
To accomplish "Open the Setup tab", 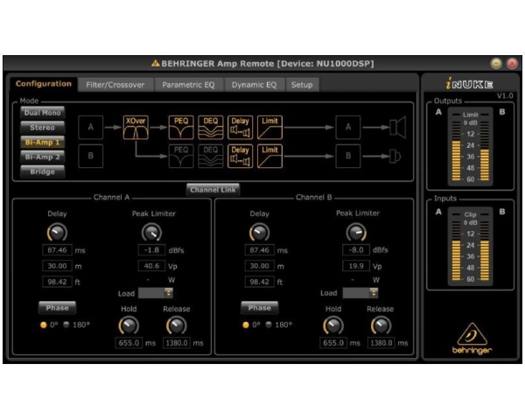I will click(302, 85).
